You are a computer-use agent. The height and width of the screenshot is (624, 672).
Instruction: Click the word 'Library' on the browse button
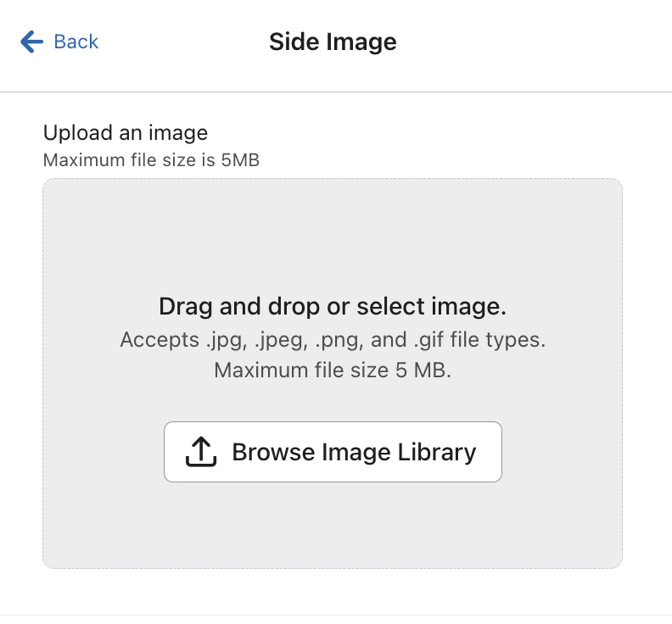pyautogui.click(x=435, y=452)
